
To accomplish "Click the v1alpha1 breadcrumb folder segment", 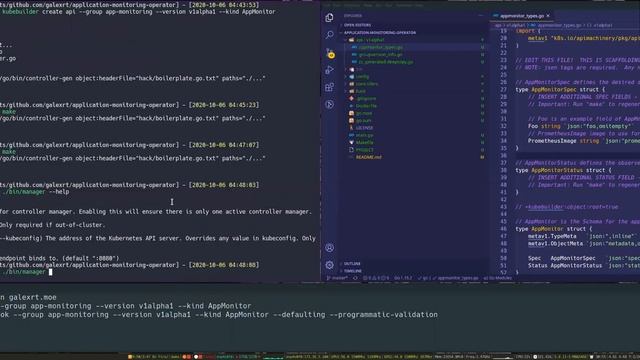I will tap(516, 25).
